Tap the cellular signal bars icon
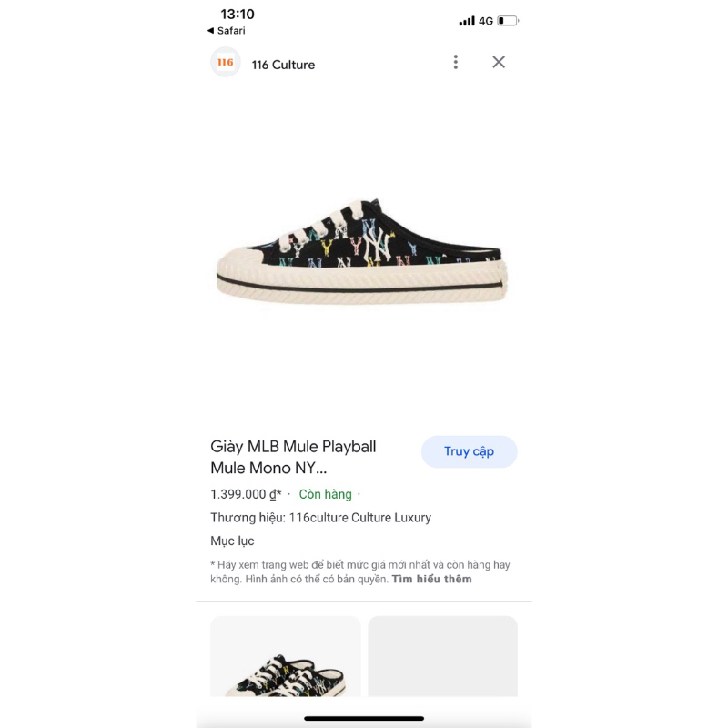The image size is (728, 728). coord(467,21)
